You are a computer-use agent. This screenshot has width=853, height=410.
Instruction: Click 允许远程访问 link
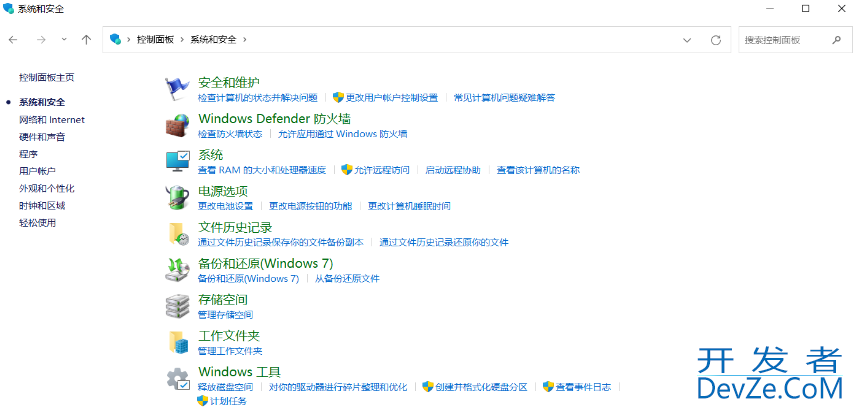click(x=382, y=170)
